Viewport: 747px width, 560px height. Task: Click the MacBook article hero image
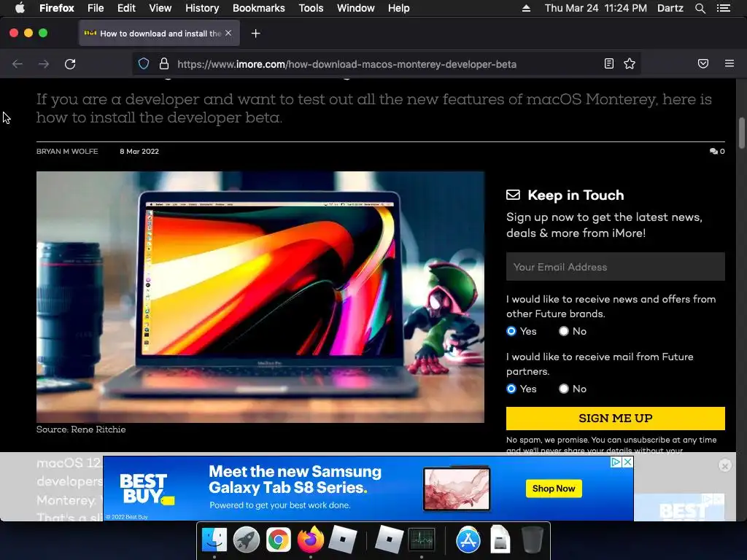pyautogui.click(x=260, y=297)
